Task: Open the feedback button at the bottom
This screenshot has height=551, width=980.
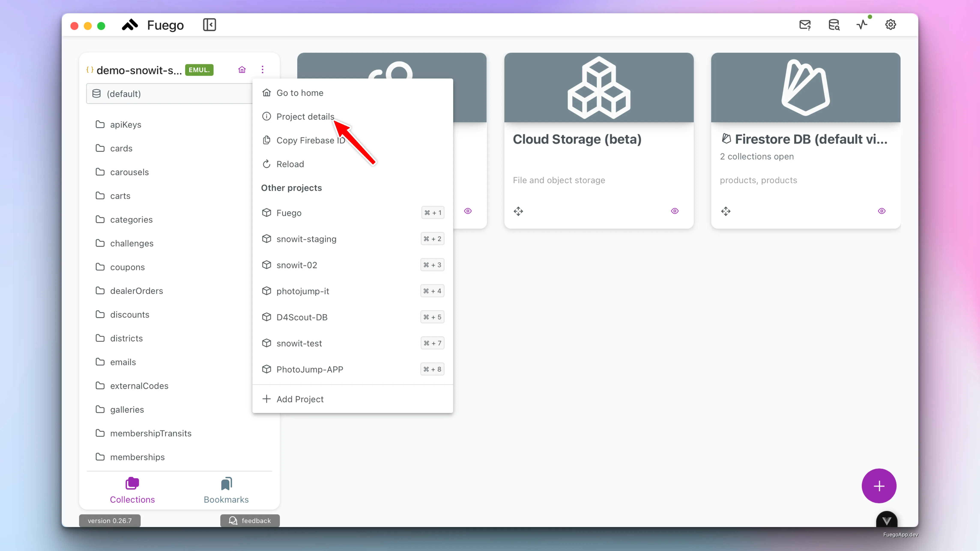Action: 249,521
